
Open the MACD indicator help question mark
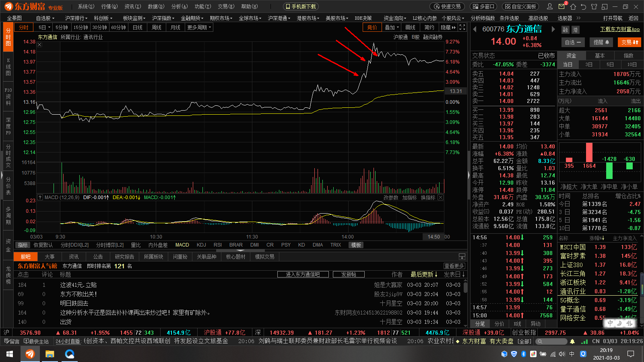coord(40,197)
